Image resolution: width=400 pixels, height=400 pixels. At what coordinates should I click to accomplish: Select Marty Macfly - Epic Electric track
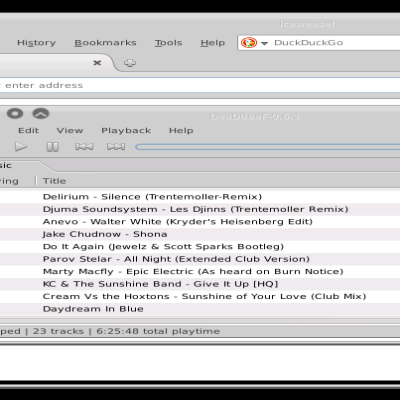pos(200,271)
